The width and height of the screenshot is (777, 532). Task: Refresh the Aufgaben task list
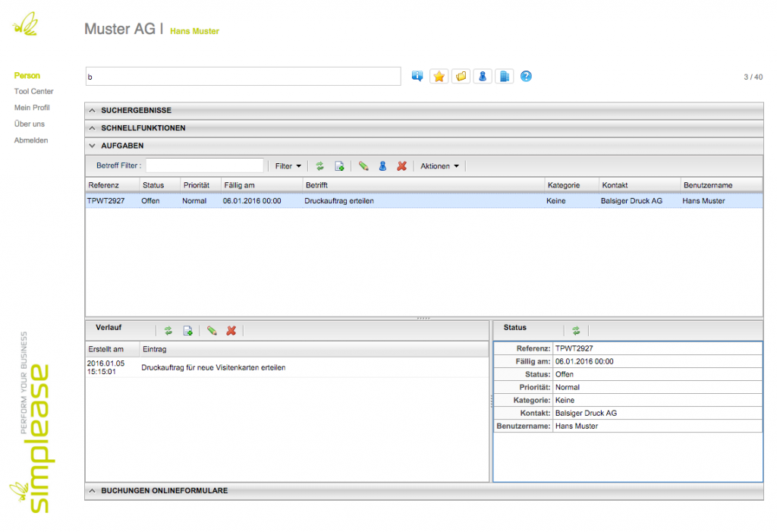click(x=320, y=166)
